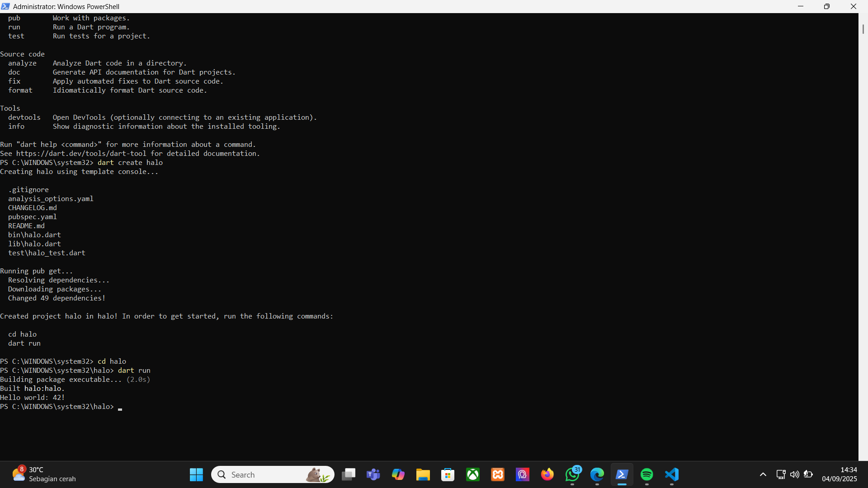The height and width of the screenshot is (488, 868).
Task: Open Microsoft Store icon
Action: tap(448, 474)
